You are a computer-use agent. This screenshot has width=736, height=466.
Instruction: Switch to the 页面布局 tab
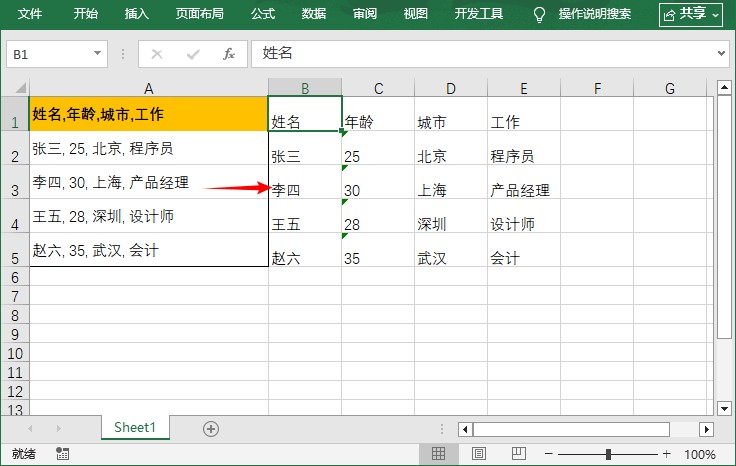[199, 14]
